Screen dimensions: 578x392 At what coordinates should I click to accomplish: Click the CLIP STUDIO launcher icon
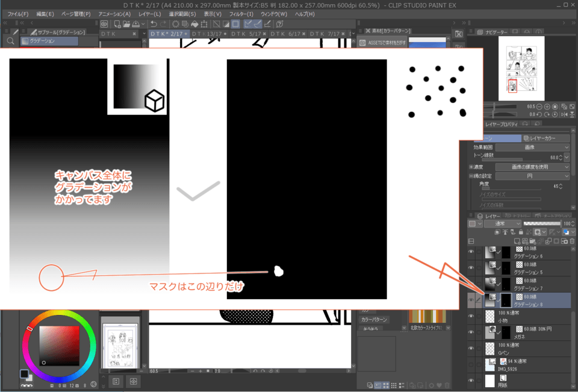tap(104, 24)
